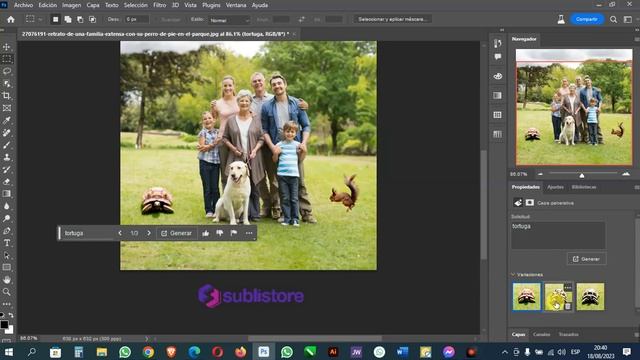
Task: Show hidden system tray icons chevron
Action: click(x=504, y=352)
